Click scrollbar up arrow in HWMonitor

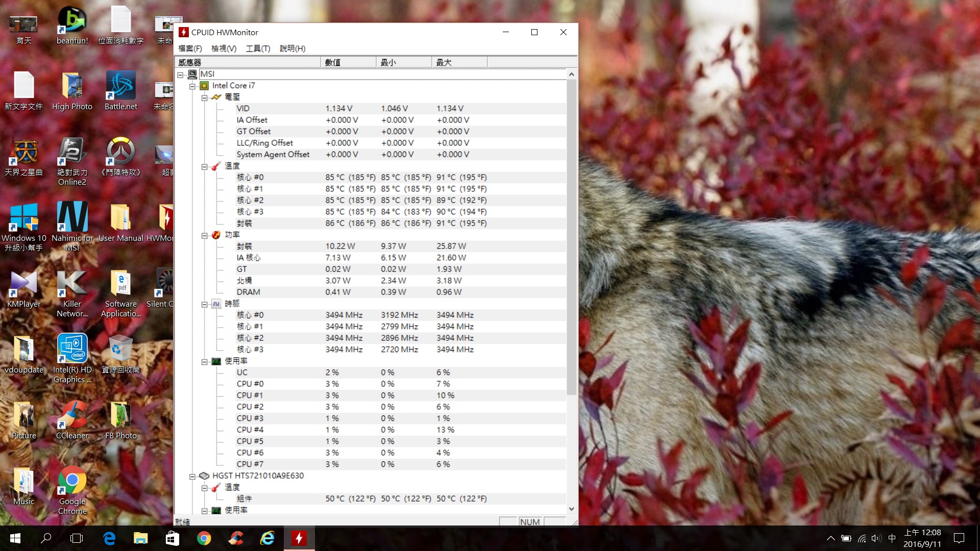572,74
